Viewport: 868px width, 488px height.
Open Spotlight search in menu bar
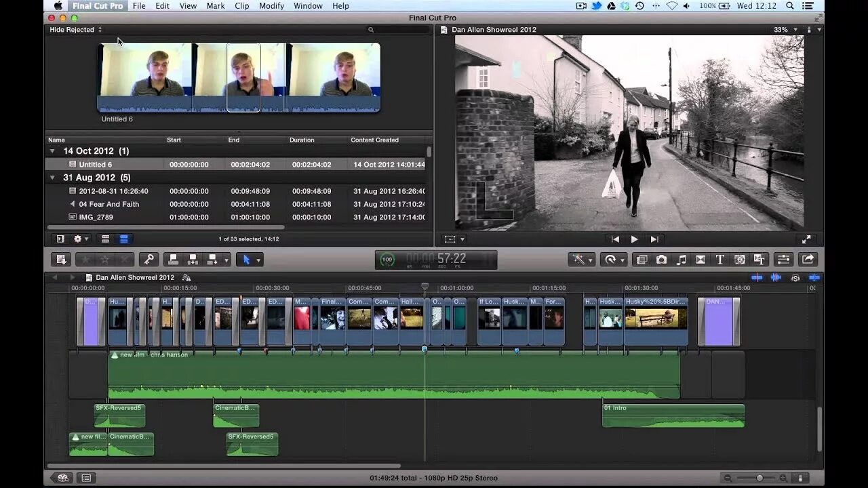790,5
